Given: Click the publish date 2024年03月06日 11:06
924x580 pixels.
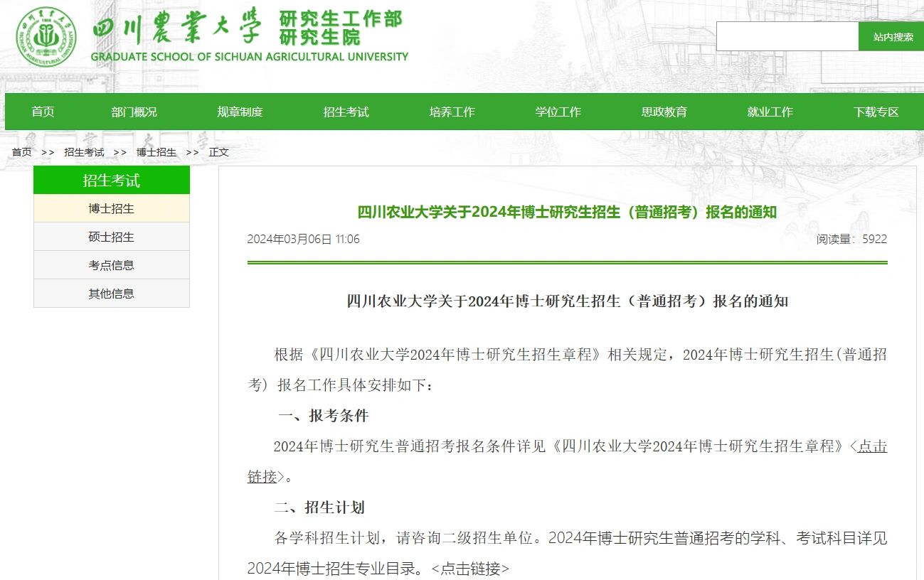Looking at the screenshot, I should point(303,239).
